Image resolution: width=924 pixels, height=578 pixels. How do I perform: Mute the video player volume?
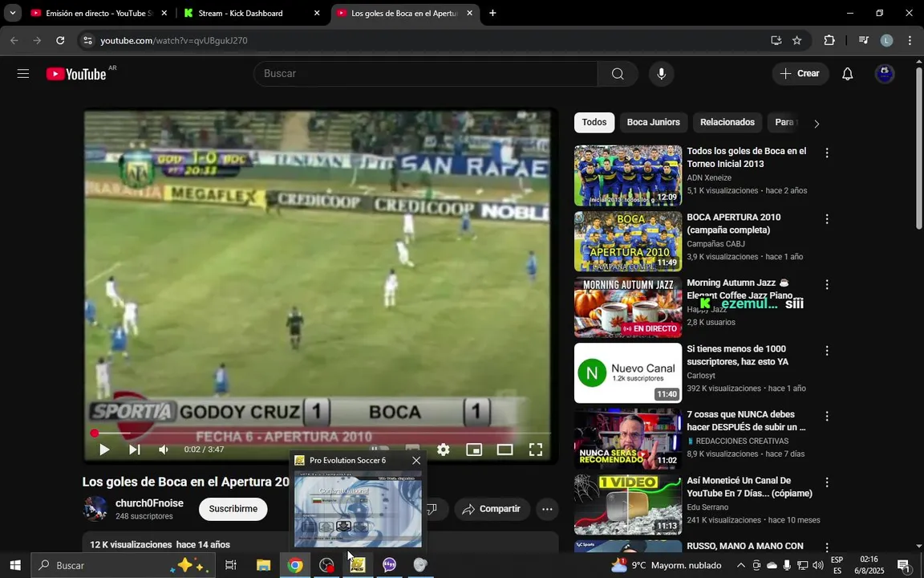(164, 450)
